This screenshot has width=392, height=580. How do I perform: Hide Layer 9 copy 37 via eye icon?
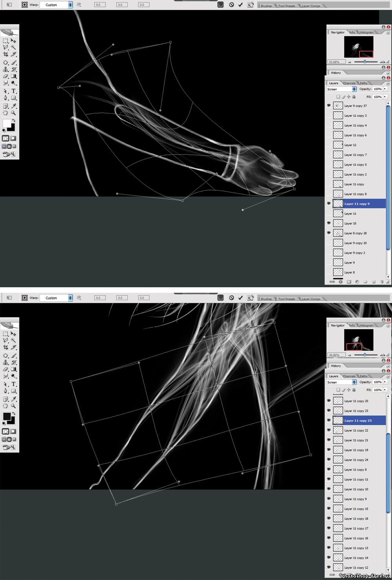pyautogui.click(x=328, y=105)
